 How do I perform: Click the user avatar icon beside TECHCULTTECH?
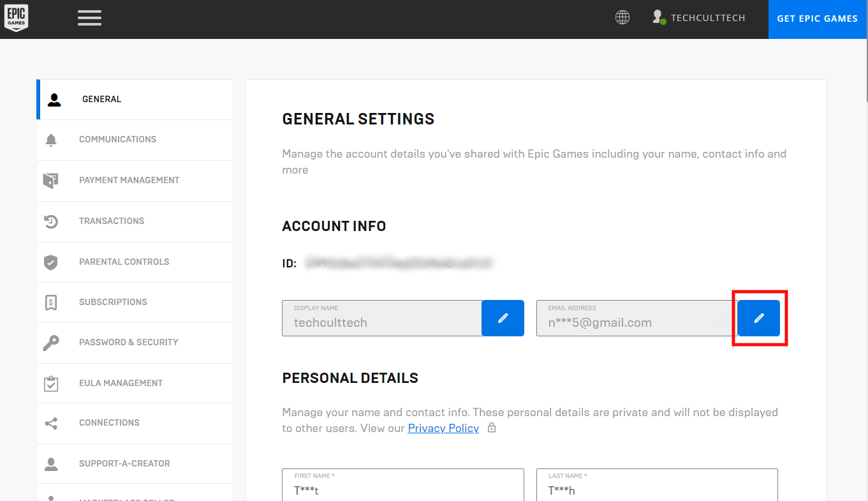tap(659, 18)
